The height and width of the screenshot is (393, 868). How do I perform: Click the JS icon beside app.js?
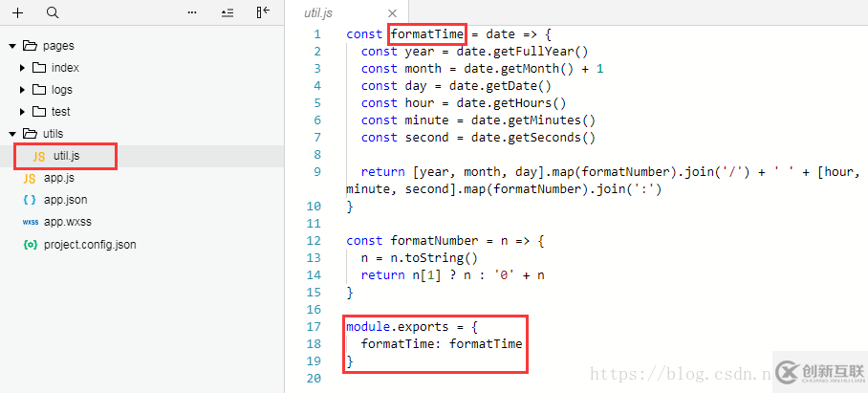click(x=30, y=178)
